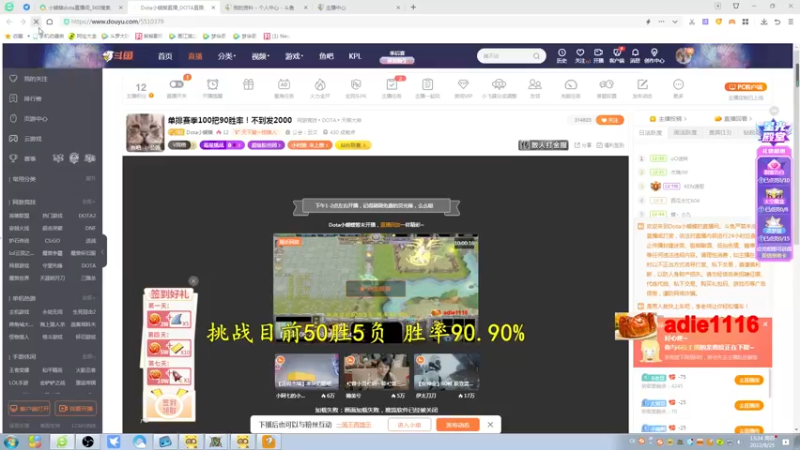Switch to the 周活跃度 ranking tab

point(685,133)
